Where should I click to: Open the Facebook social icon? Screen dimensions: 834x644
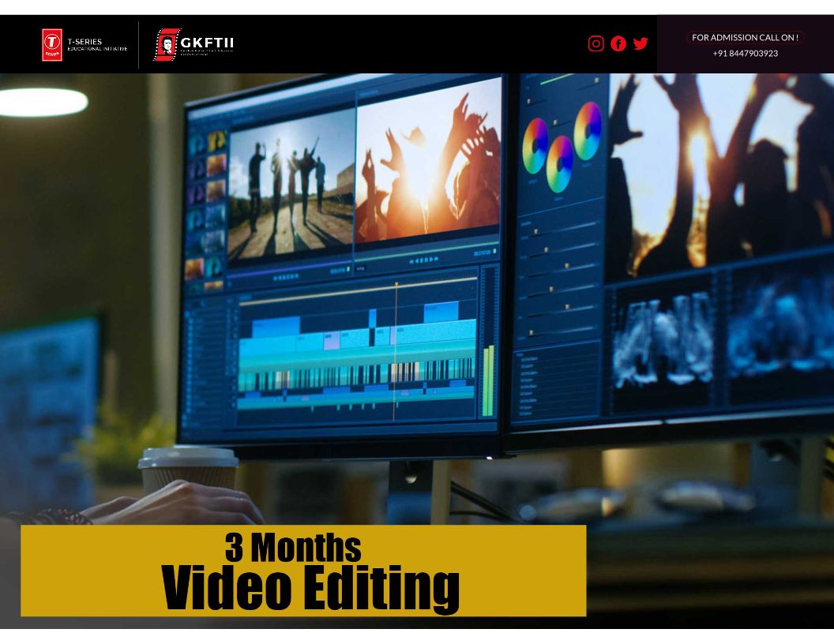coord(618,44)
